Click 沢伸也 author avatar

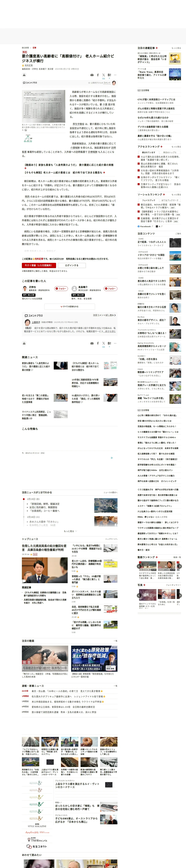point(25,288)
